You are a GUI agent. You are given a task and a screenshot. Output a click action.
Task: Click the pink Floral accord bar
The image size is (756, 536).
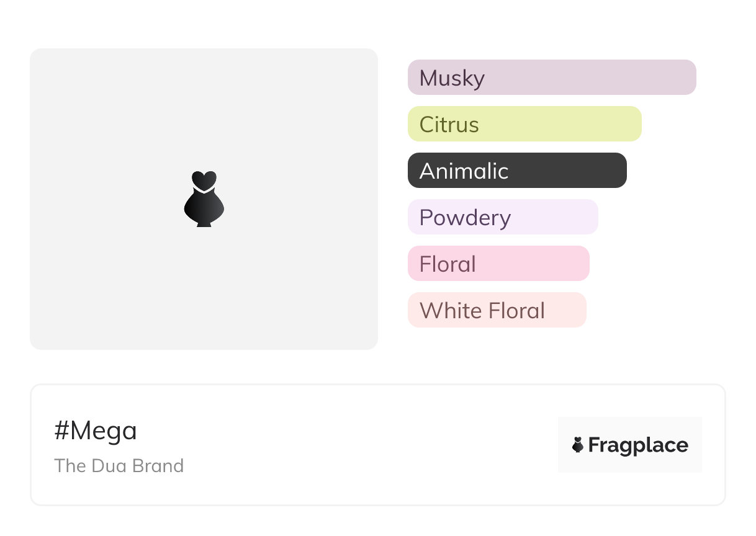(x=498, y=264)
